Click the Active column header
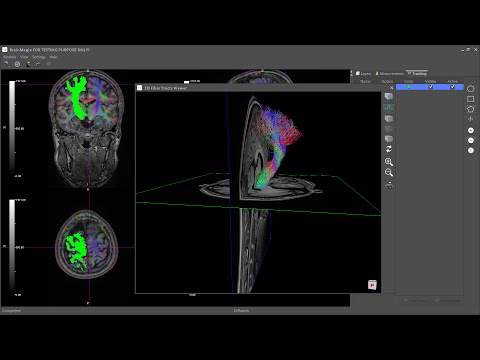This screenshot has height=360, width=480. click(x=452, y=81)
